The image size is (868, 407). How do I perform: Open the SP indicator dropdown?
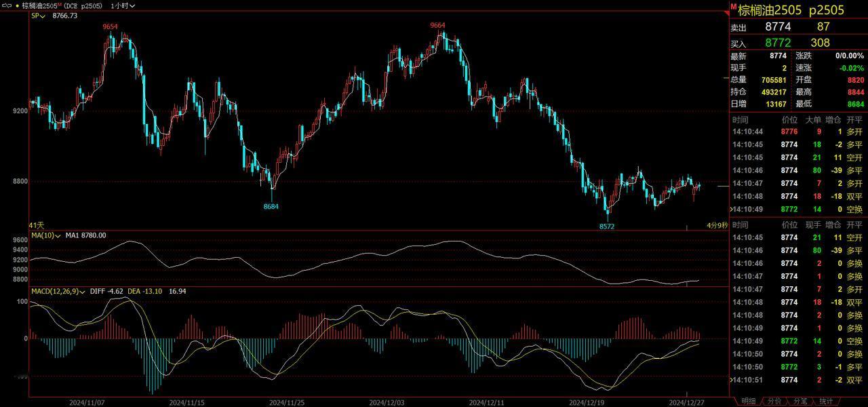click(x=37, y=16)
